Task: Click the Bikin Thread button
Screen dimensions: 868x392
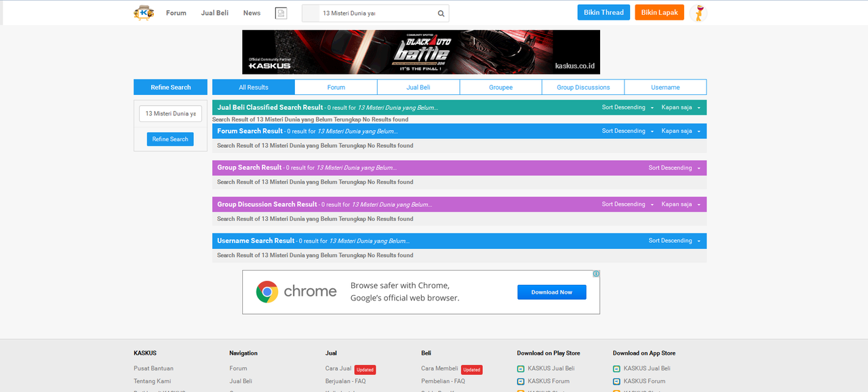Action: (x=604, y=12)
